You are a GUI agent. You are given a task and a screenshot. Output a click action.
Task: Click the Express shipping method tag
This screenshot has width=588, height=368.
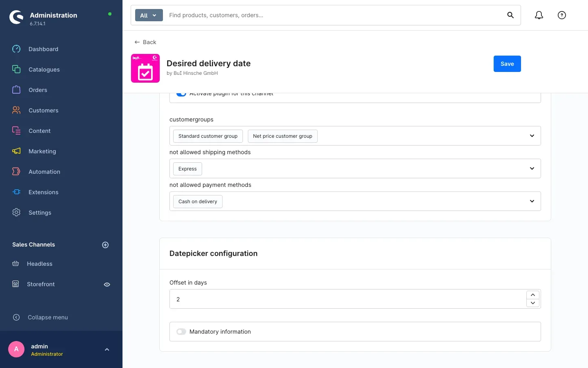pos(187,169)
